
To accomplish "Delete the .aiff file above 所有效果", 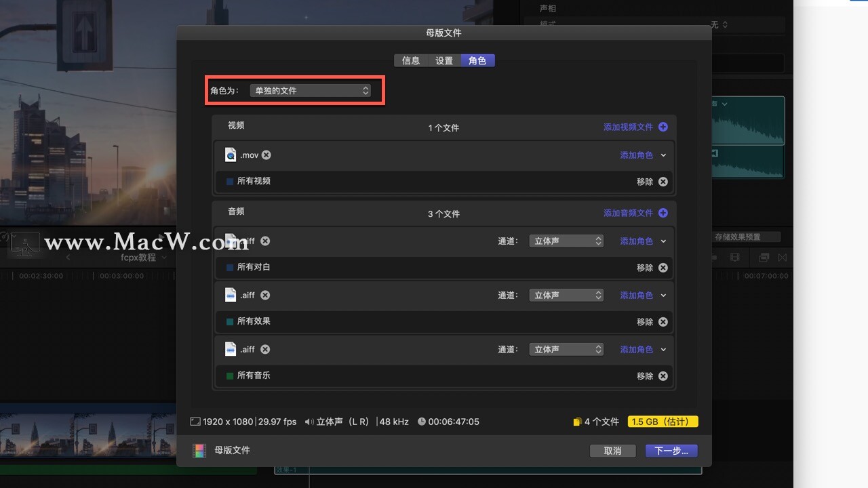I will pyautogui.click(x=265, y=295).
